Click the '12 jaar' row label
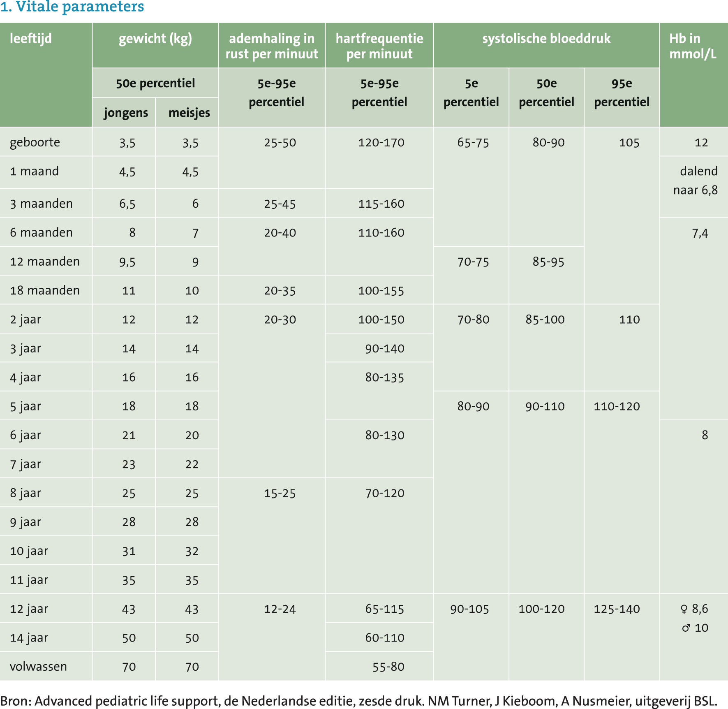The height and width of the screenshot is (709, 728). click(x=29, y=609)
